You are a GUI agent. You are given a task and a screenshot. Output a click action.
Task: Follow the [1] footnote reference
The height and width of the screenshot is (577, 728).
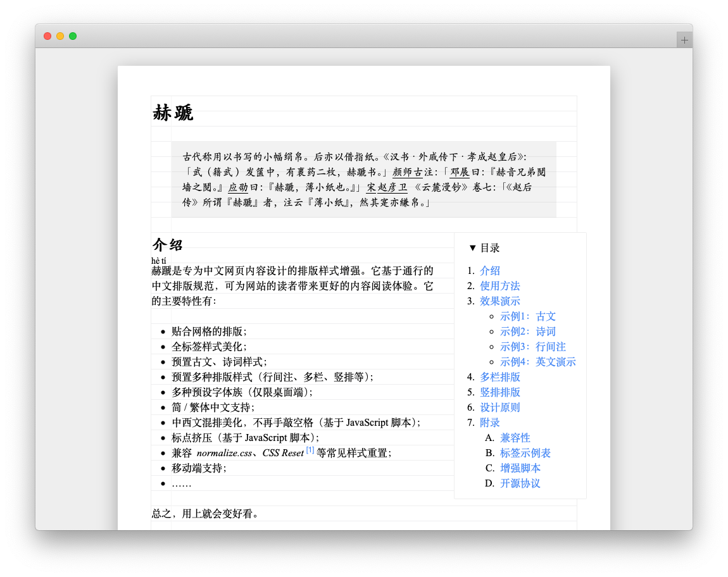310,450
